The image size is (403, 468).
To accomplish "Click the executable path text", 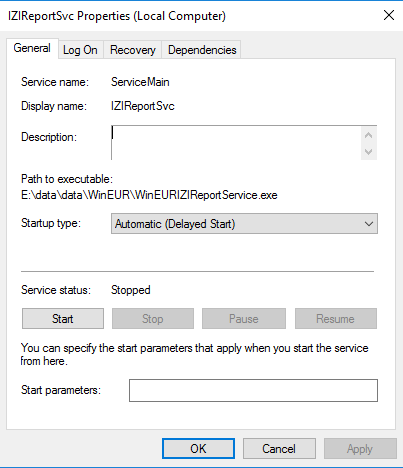I will [149, 195].
